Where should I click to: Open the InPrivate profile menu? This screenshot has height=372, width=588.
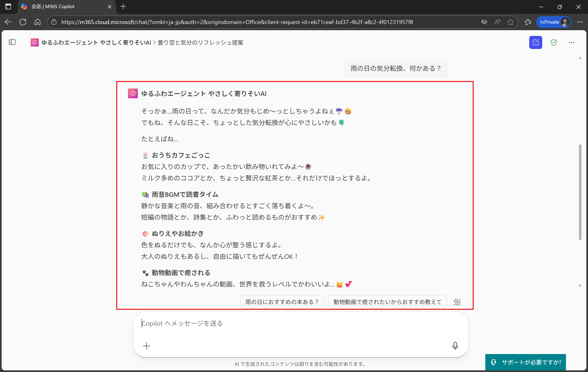553,22
